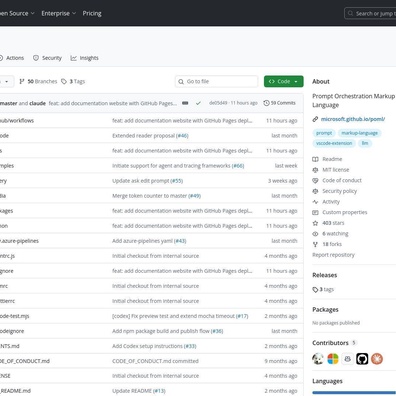Open the claude author link
This screenshot has width=396, height=396.
point(37,103)
